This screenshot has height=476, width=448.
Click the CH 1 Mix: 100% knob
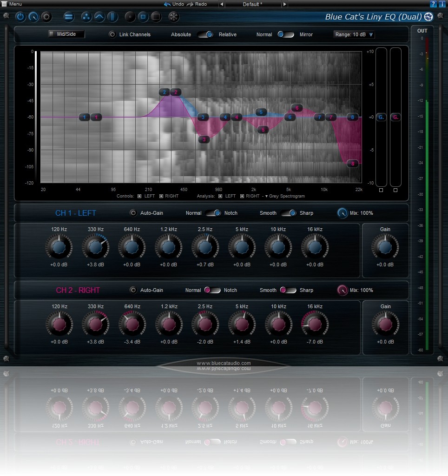coord(343,213)
